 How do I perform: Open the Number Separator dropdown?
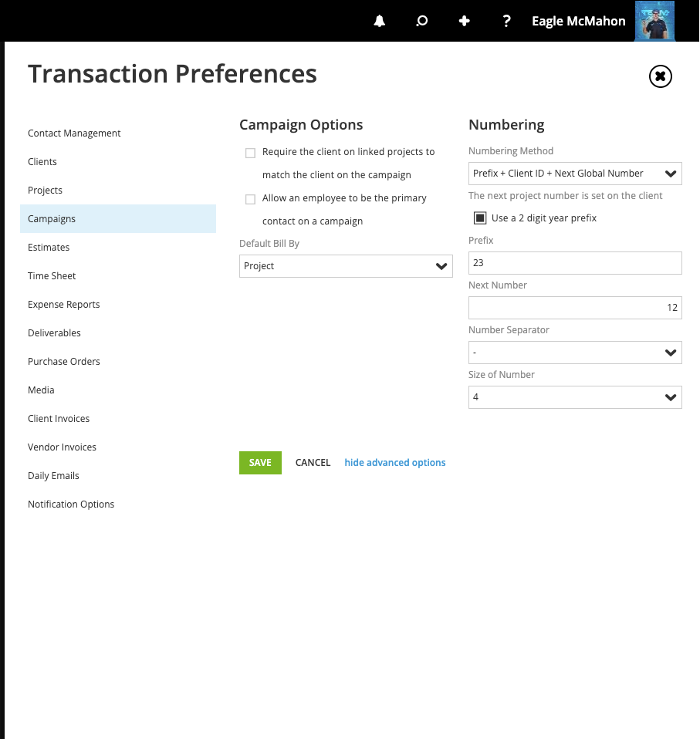pos(575,353)
